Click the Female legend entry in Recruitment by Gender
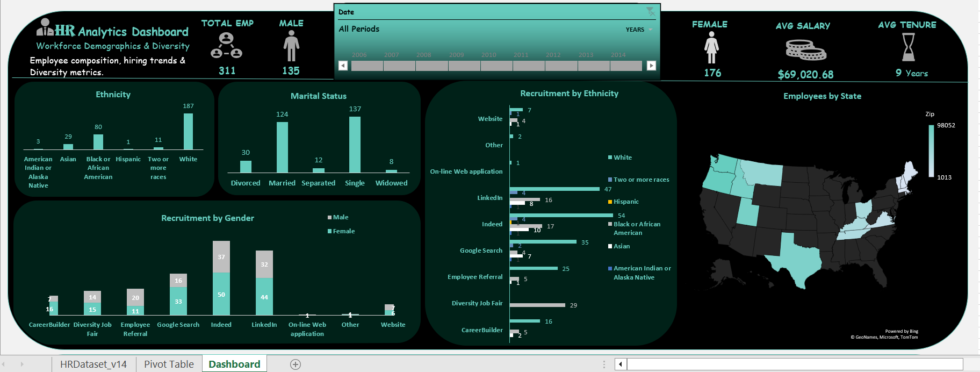 (x=343, y=231)
